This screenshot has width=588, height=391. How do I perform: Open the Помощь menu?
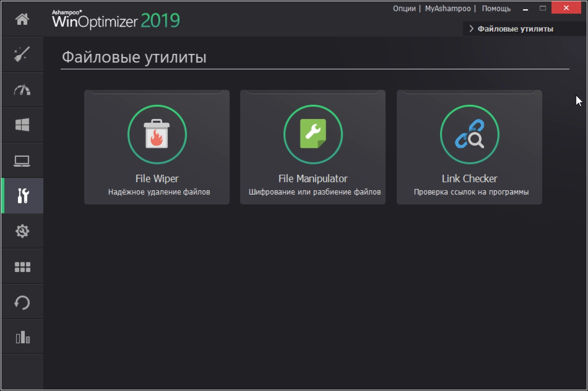[x=496, y=9]
